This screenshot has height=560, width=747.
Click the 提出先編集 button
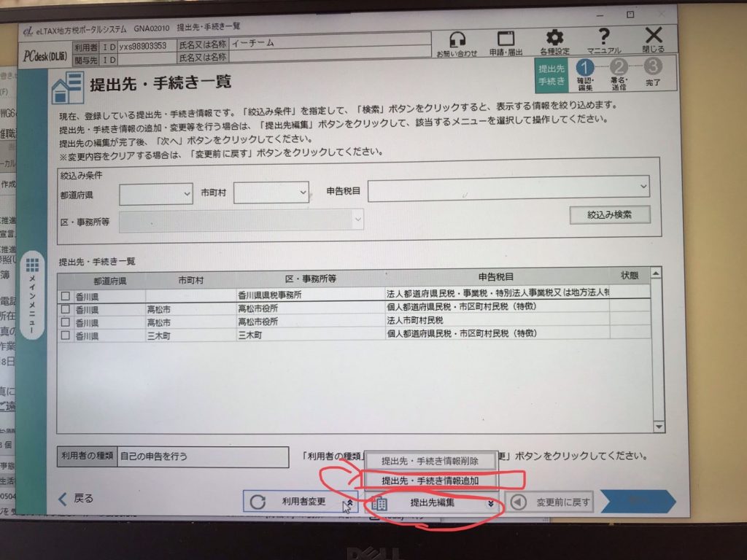(433, 503)
